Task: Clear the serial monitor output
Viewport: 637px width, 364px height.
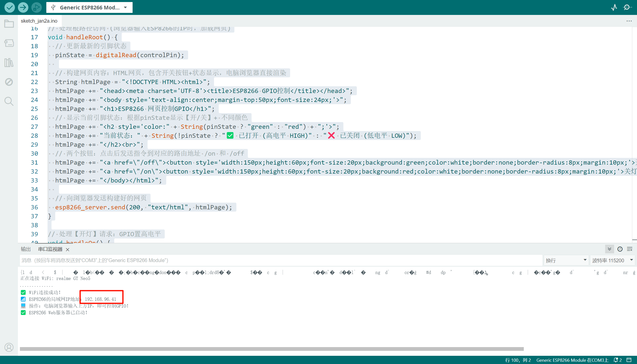Action: pos(630,249)
